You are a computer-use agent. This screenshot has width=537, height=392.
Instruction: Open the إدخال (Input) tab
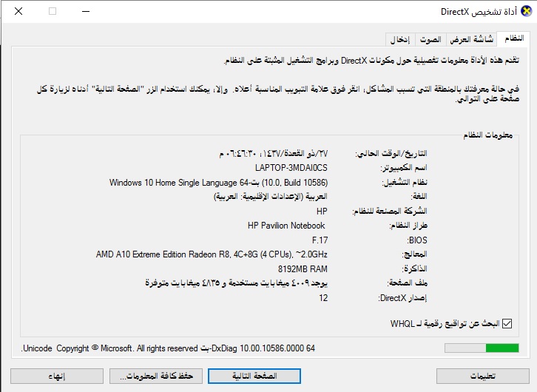tap(400, 40)
